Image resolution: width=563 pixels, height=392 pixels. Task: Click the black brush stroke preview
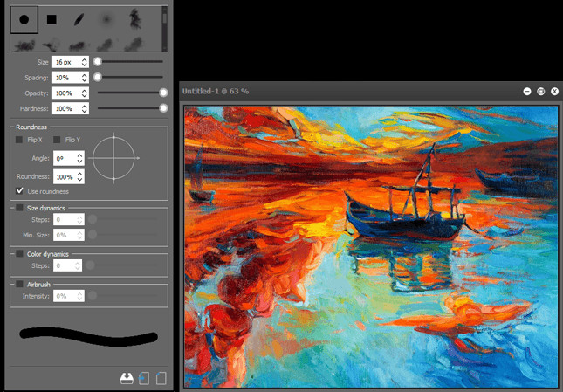coord(88,337)
